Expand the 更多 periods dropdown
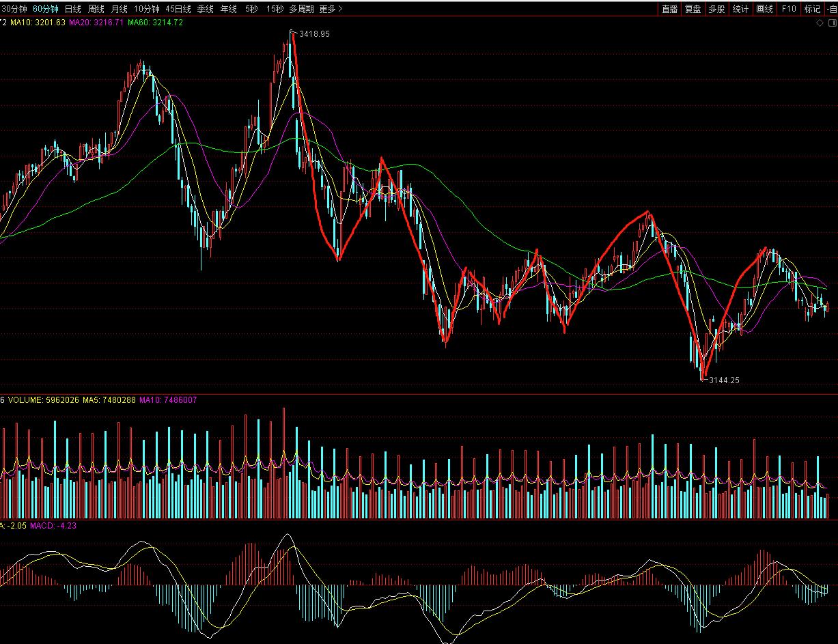Image resolution: width=838 pixels, height=644 pixels. tap(331, 9)
